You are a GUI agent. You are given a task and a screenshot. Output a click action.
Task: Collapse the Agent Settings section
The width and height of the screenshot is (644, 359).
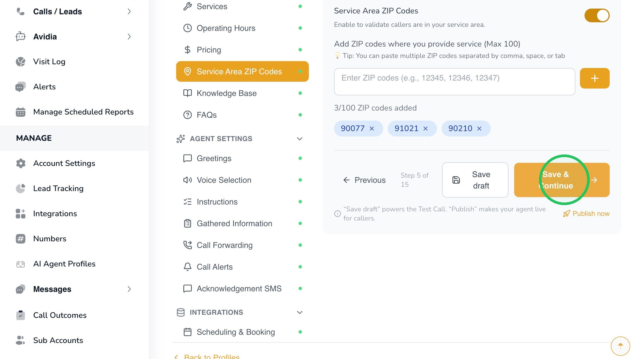pos(299,139)
